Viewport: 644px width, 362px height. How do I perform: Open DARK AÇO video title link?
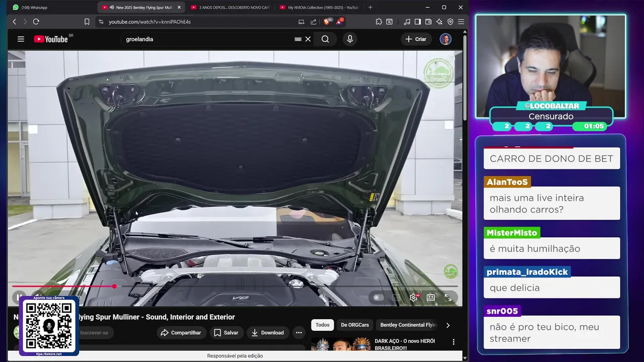(405, 344)
